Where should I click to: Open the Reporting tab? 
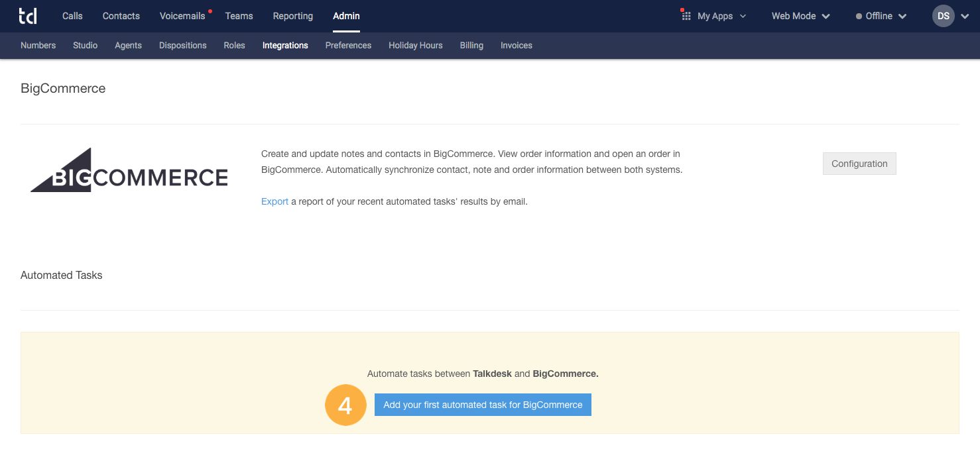[x=293, y=16]
